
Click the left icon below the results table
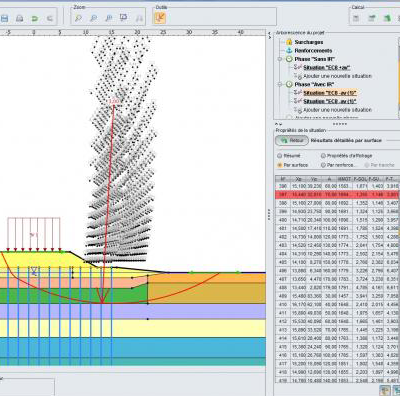coord(385,390)
